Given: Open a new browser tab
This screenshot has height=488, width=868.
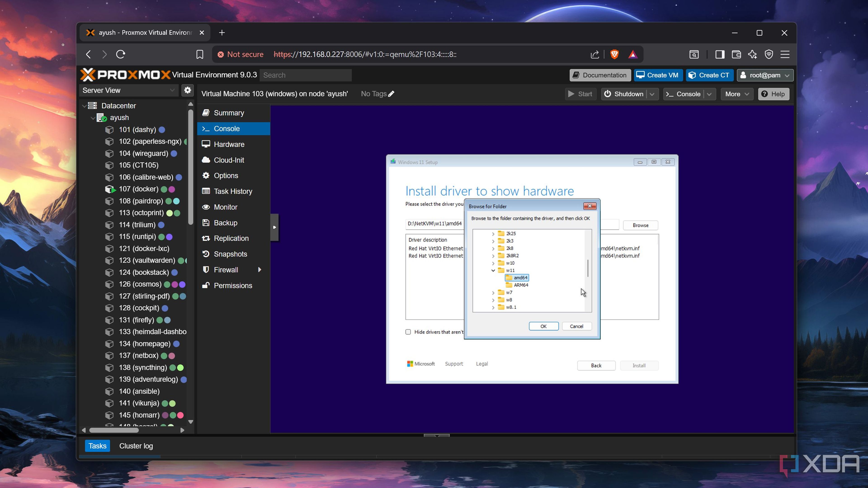Looking at the screenshot, I should coord(222,33).
